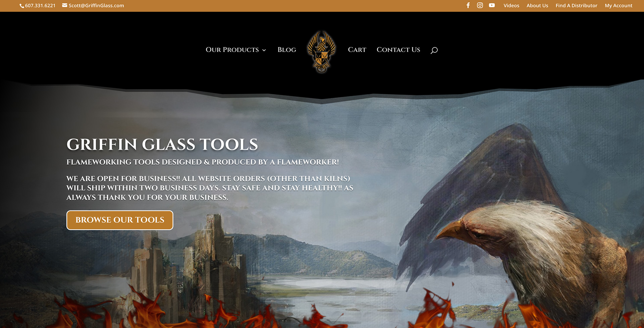Click the envelope email icon

click(x=65, y=5)
